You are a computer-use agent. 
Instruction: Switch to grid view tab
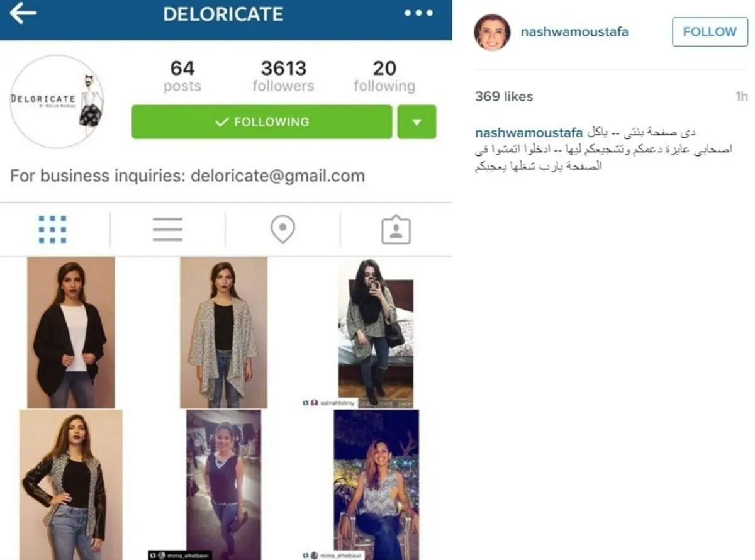(x=52, y=230)
